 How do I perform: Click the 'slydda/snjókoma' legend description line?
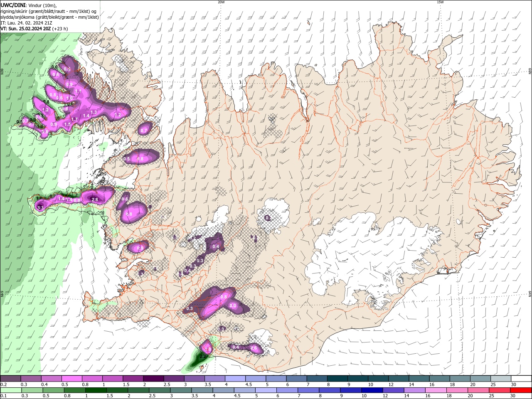tap(49, 17)
